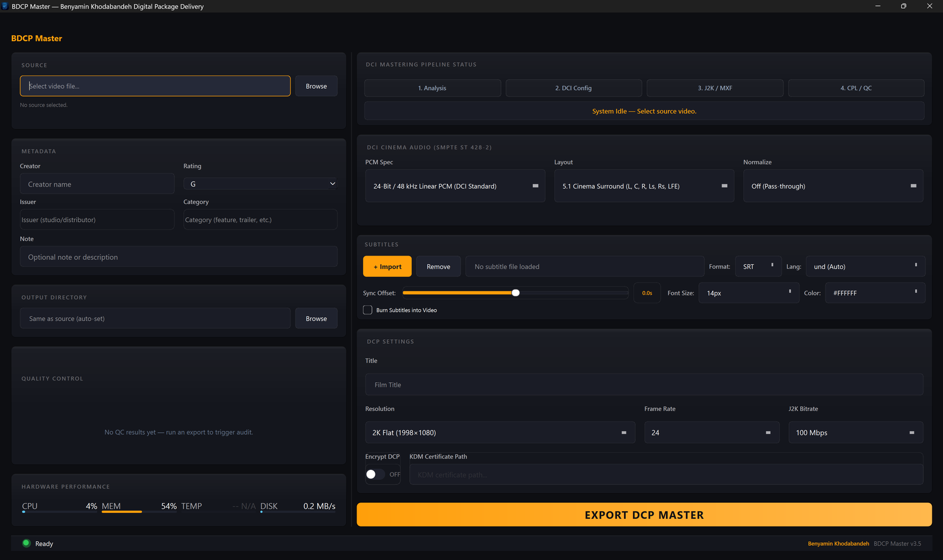This screenshot has height=560, width=943.
Task: Click the Optional note or description field
Action: 179,257
